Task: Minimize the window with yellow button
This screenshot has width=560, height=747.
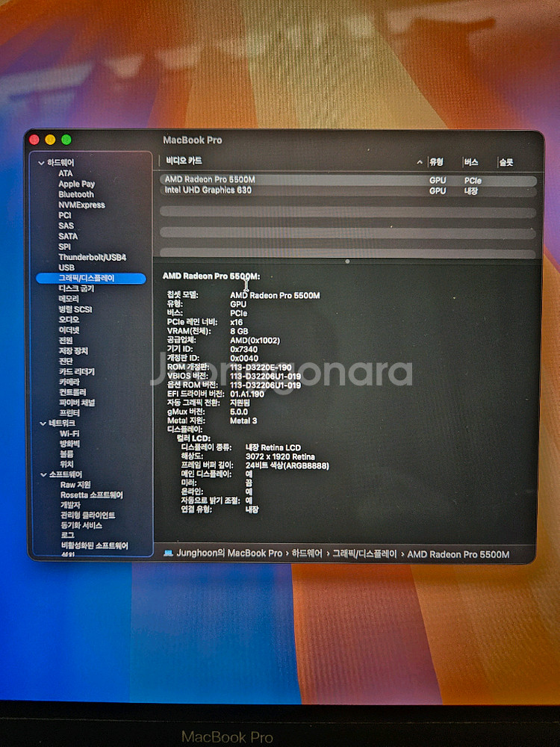Action: click(x=50, y=140)
